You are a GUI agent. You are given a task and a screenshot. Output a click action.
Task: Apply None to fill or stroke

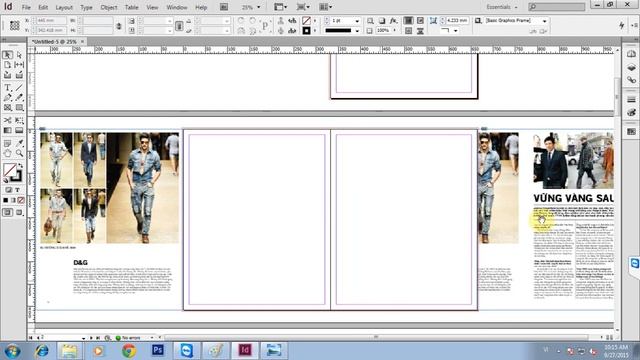pyautogui.click(x=21, y=200)
